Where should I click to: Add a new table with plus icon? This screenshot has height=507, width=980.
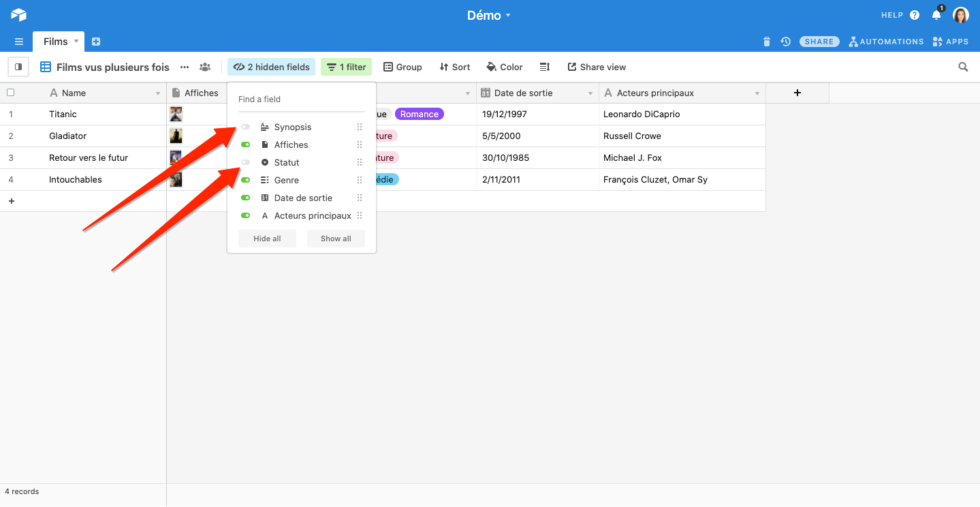[96, 42]
